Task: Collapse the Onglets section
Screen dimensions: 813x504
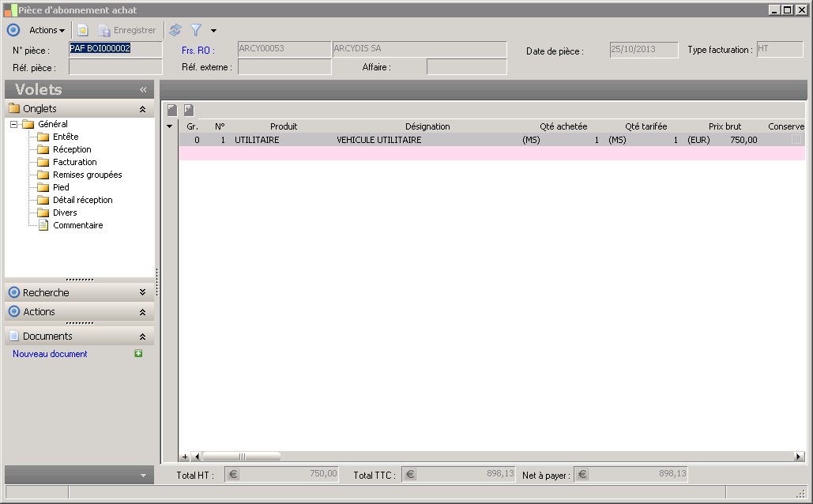Action: [142, 109]
